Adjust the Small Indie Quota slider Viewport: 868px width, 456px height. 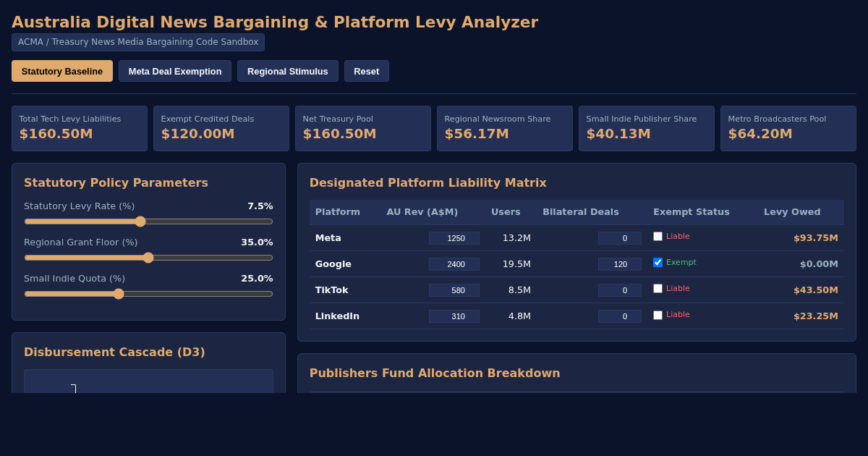tap(148, 294)
